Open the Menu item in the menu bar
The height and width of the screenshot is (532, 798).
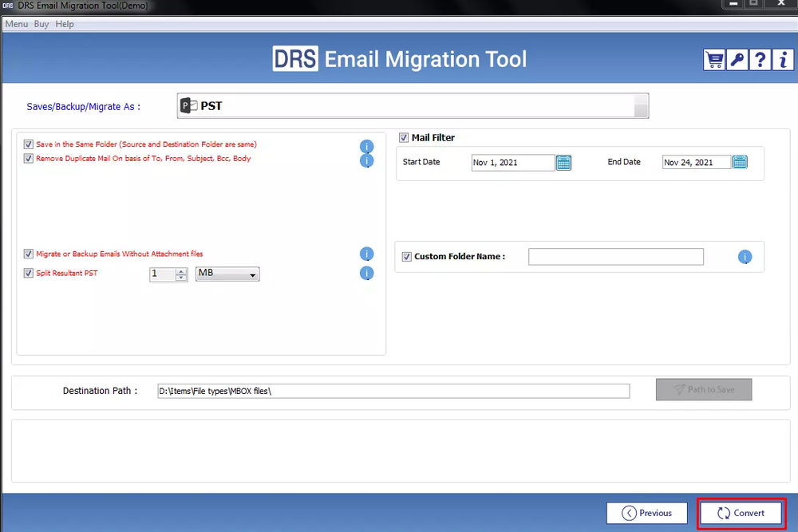[16, 24]
